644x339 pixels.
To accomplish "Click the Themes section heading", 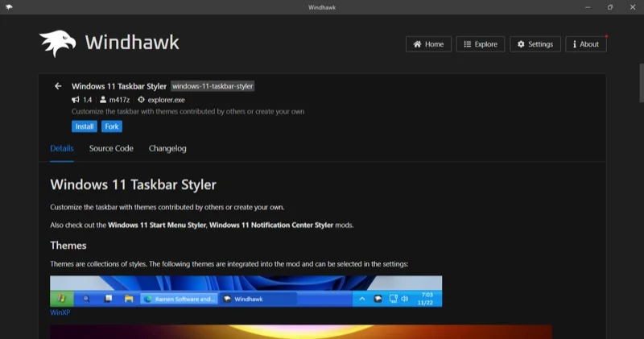I will tap(68, 246).
